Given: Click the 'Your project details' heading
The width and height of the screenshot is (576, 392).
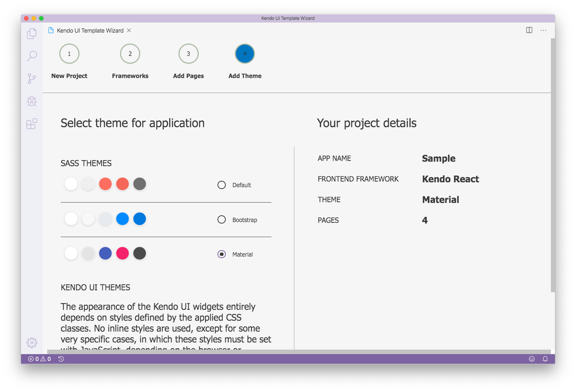Looking at the screenshot, I should pos(367,123).
